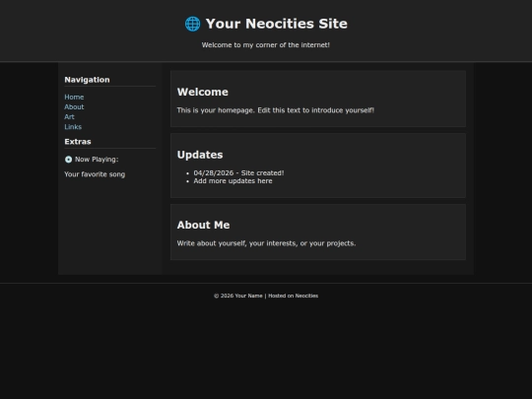Click the Extras sidebar heading
The width and height of the screenshot is (532, 399).
tap(78, 142)
